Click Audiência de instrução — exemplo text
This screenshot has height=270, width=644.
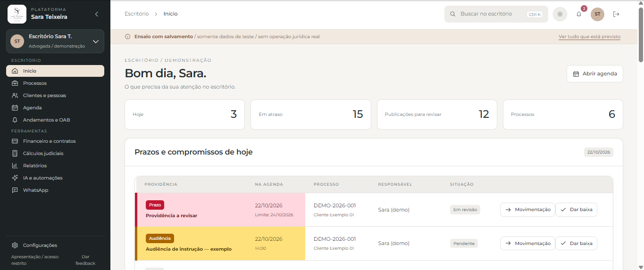click(x=189, y=249)
